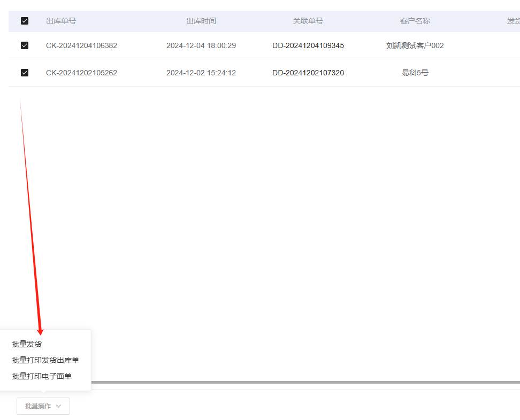520x420 pixels.
Task: Click the 2024-12-04 18:00:29 time cell
Action: coord(201,45)
